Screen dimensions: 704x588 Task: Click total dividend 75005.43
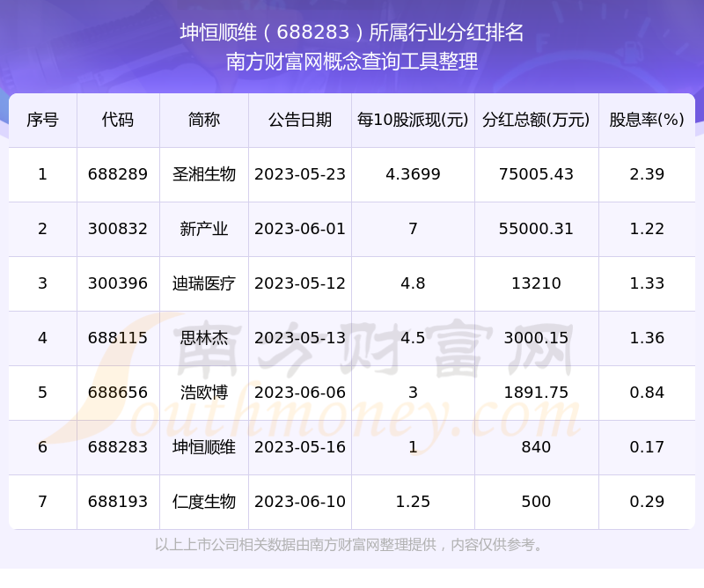click(x=536, y=174)
